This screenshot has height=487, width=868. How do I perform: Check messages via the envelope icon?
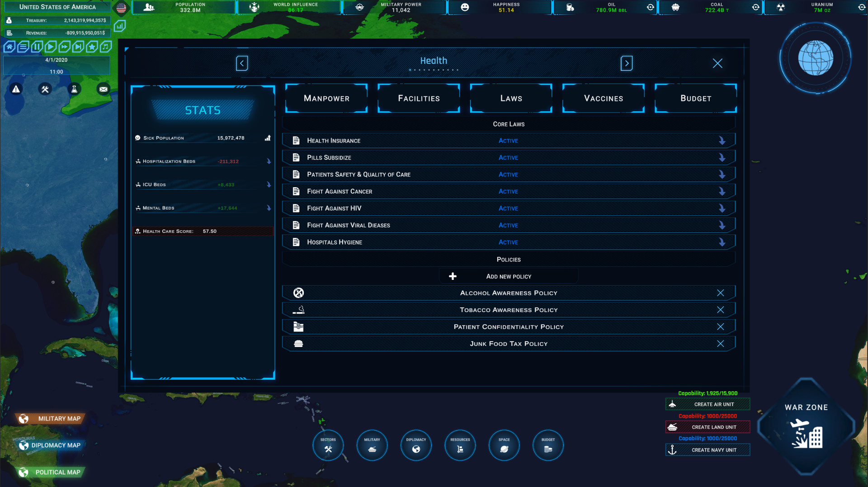pos(103,89)
